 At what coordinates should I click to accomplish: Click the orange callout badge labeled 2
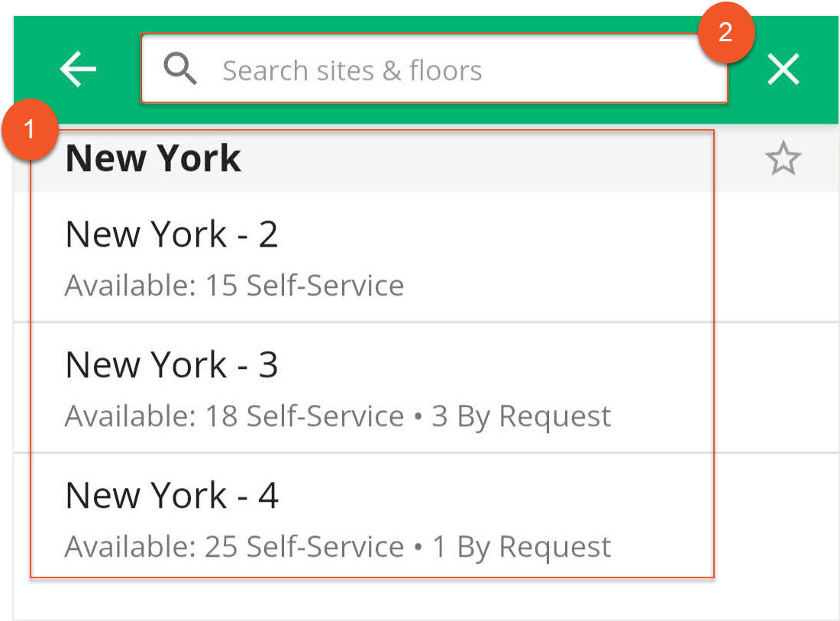(x=727, y=32)
